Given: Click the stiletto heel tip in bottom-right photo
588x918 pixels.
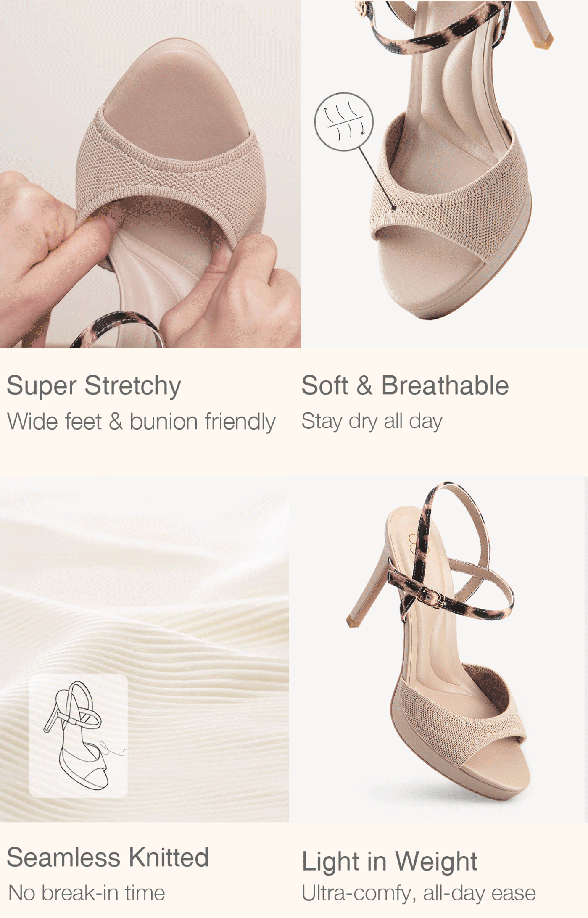Looking at the screenshot, I should 352,621.
